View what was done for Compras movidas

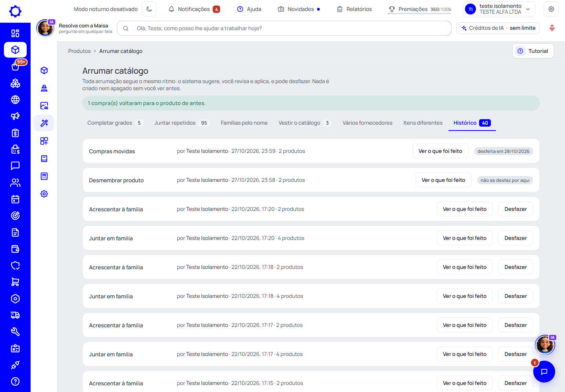click(x=440, y=151)
